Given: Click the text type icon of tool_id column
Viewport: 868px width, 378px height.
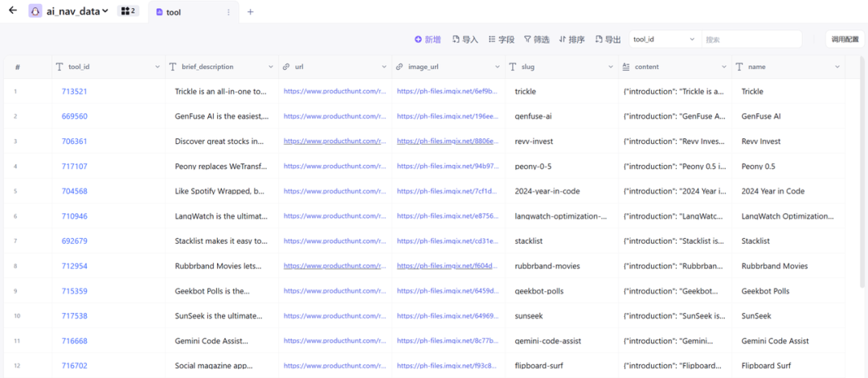Looking at the screenshot, I should coord(59,67).
